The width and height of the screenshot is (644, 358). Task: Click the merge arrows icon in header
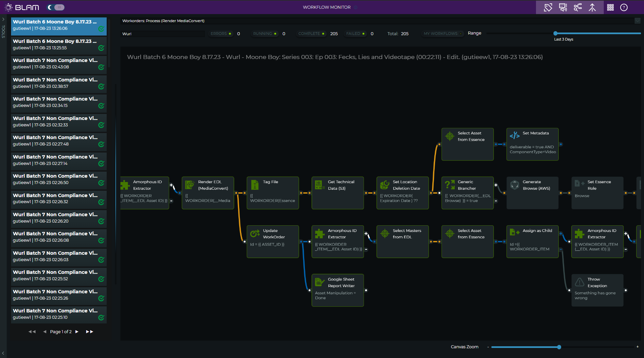tap(592, 7)
